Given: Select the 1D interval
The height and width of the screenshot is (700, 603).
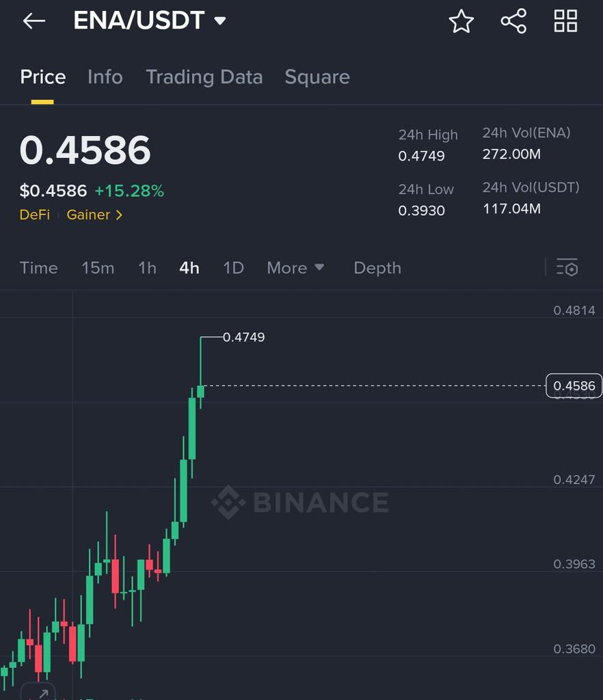Looking at the screenshot, I should [x=233, y=268].
